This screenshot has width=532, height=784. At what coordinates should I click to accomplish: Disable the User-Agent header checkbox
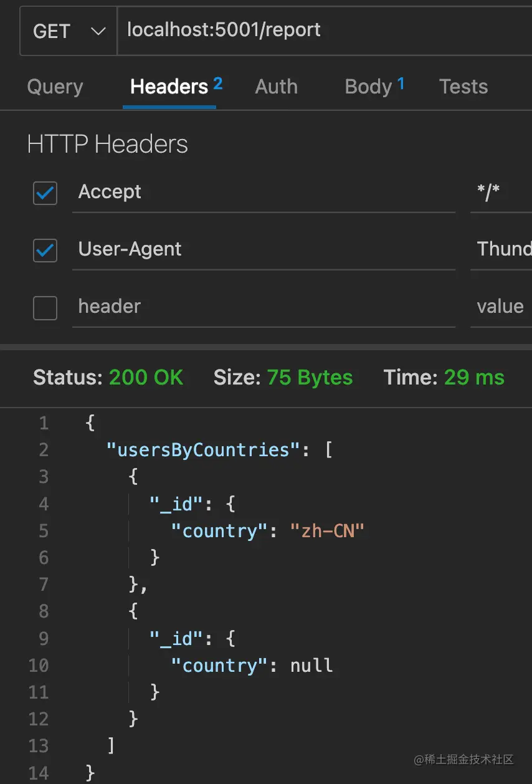point(45,251)
